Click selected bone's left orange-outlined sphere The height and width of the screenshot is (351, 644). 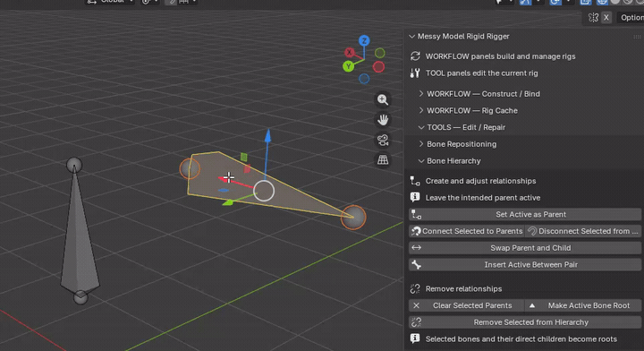[x=190, y=168]
